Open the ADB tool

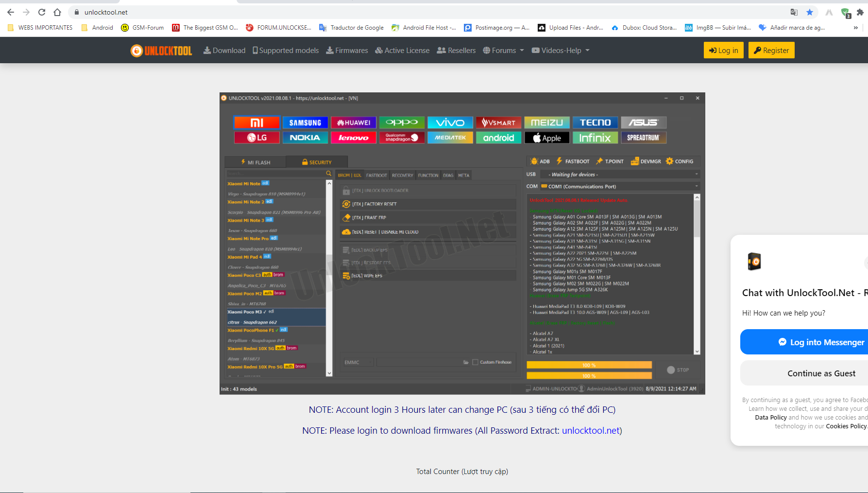[540, 161]
